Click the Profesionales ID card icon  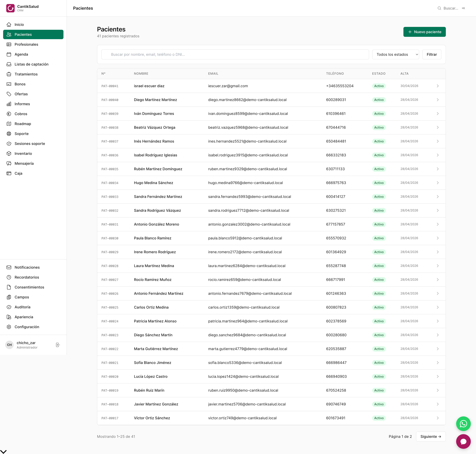coord(9,44)
